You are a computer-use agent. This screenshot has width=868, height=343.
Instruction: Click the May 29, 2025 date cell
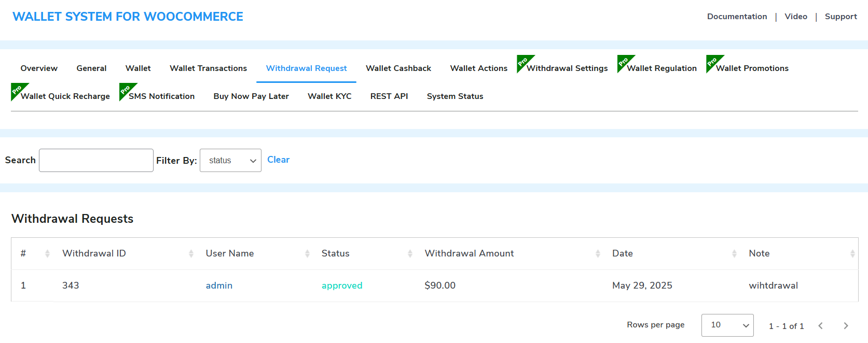coord(642,285)
